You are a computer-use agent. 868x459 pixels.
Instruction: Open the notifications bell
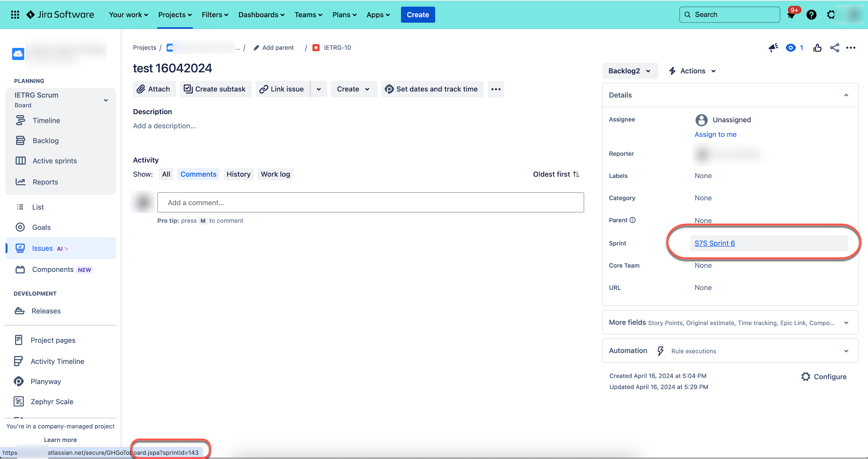[x=792, y=15]
